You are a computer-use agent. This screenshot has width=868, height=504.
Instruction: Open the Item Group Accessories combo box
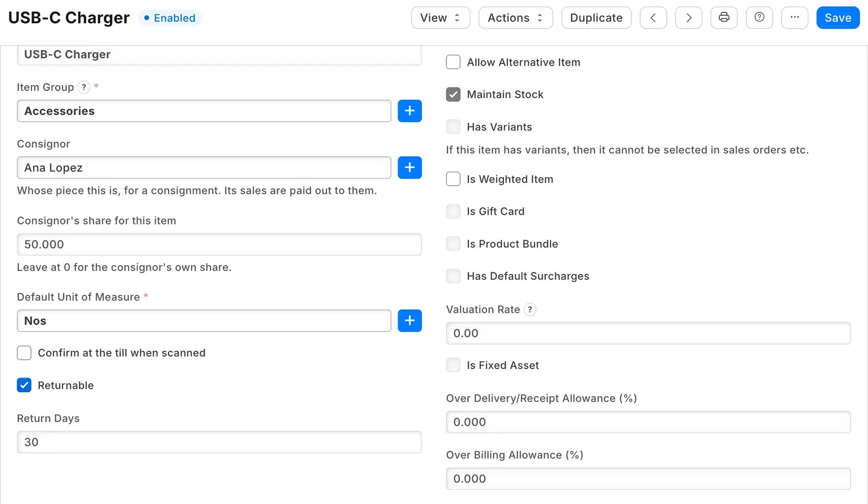click(204, 111)
